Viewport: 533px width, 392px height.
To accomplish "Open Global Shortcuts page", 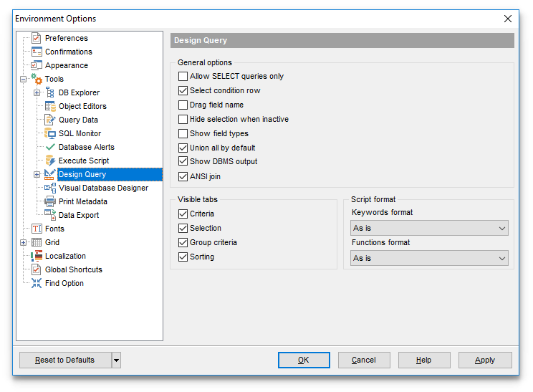I will click(x=73, y=269).
